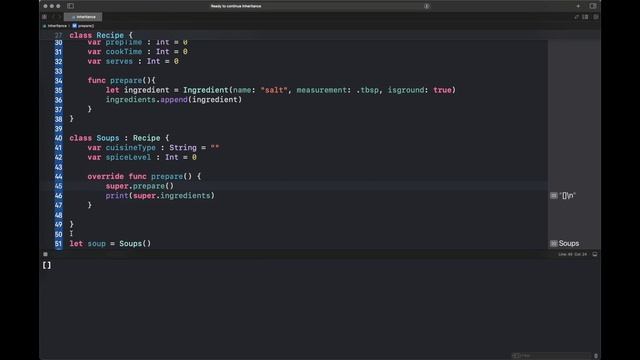Click the class Recipe sticky header
Viewport: 640px width, 360px height.
click(101, 35)
